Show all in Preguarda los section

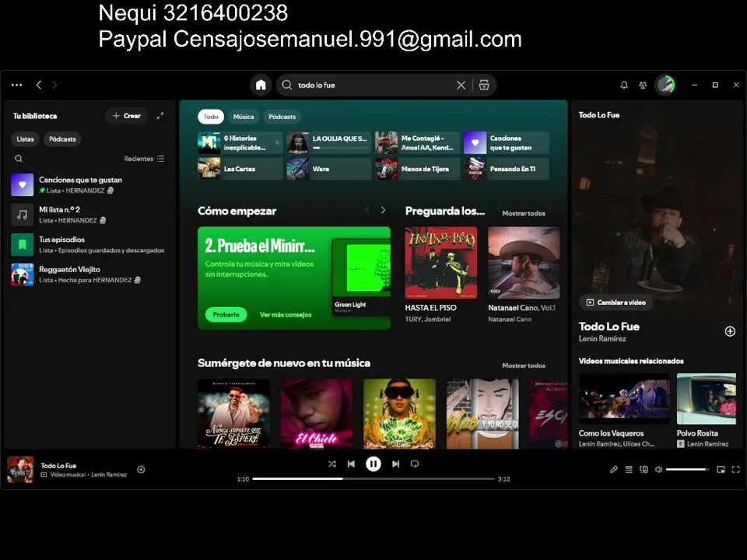coord(524,213)
